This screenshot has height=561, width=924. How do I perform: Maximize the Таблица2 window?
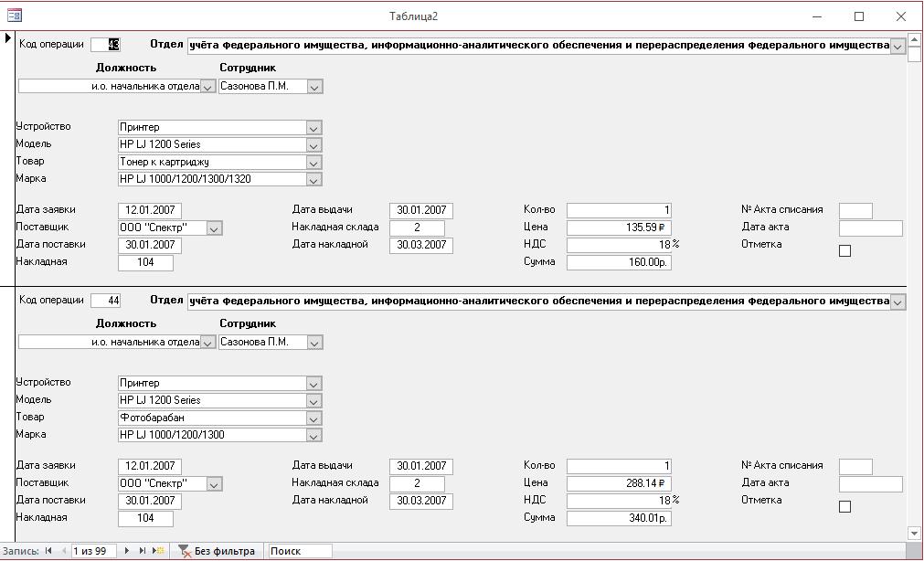click(x=859, y=16)
